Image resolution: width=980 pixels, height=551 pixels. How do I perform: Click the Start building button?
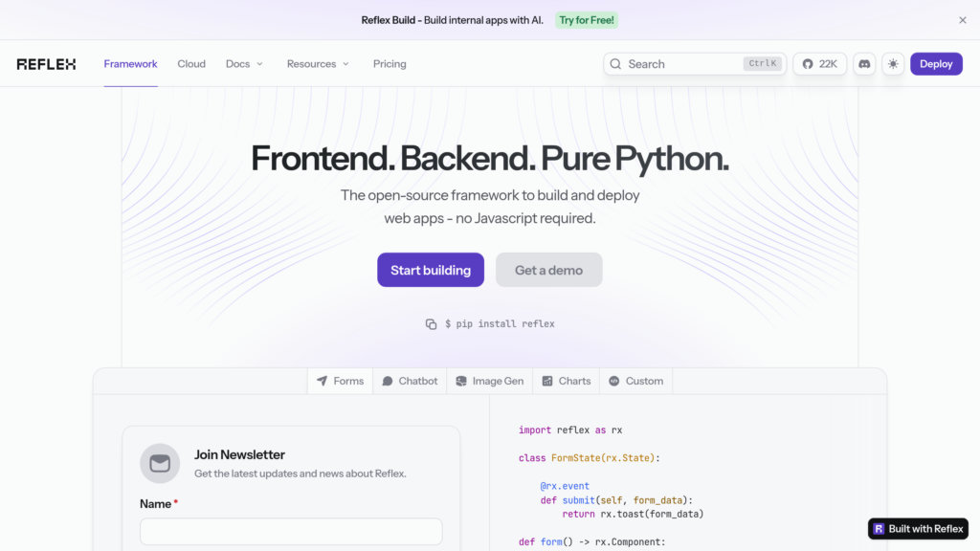pos(431,270)
